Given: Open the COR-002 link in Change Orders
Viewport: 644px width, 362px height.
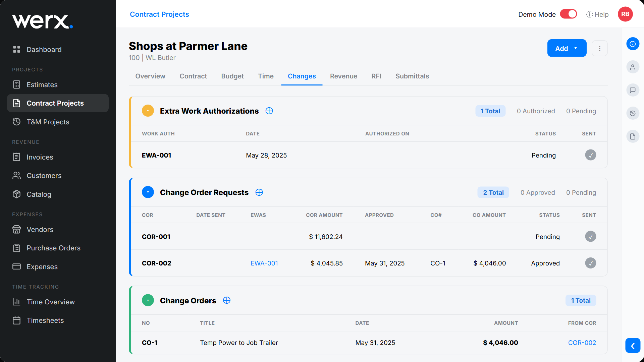Looking at the screenshot, I should point(582,343).
